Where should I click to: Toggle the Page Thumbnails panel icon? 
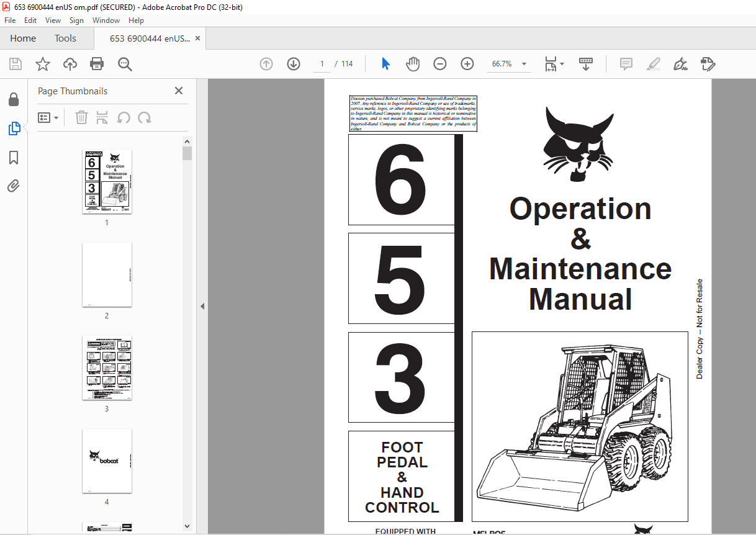tap(14, 128)
